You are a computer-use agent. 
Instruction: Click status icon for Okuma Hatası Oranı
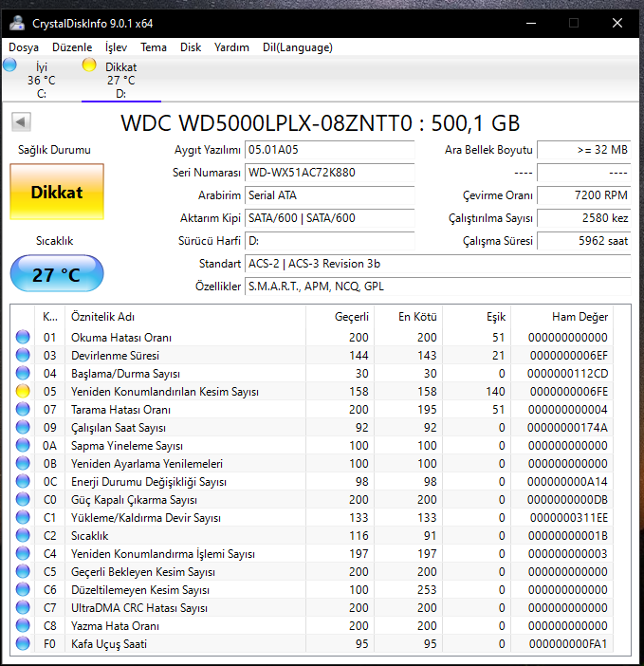[23, 337]
